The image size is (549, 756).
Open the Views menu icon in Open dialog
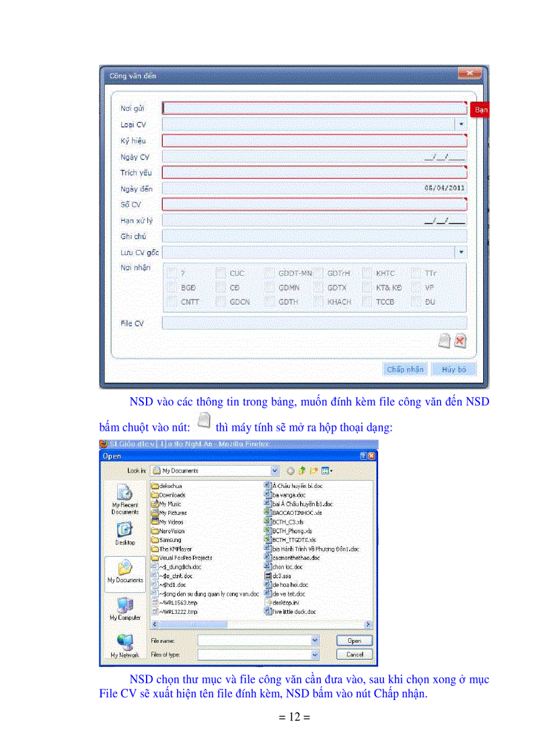click(x=326, y=471)
